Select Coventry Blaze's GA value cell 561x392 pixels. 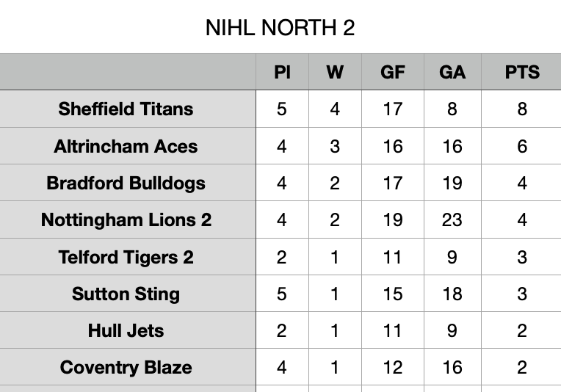pos(452,367)
